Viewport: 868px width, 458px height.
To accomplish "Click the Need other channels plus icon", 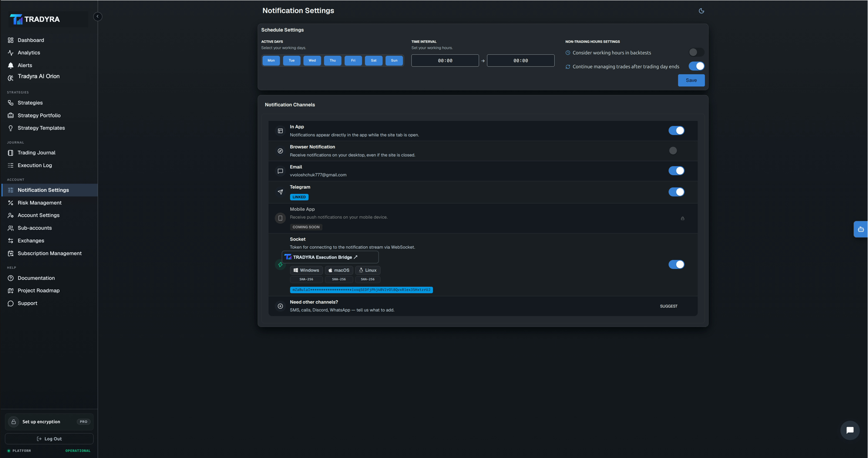I will coord(280,306).
